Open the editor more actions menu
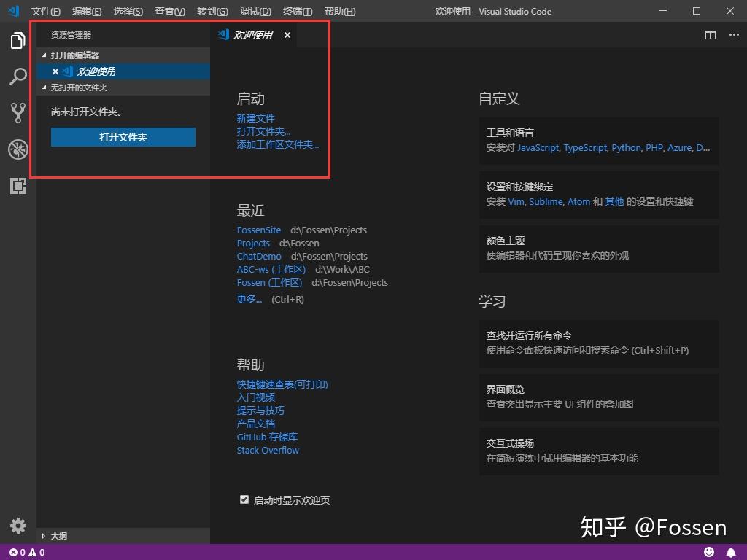 point(734,35)
